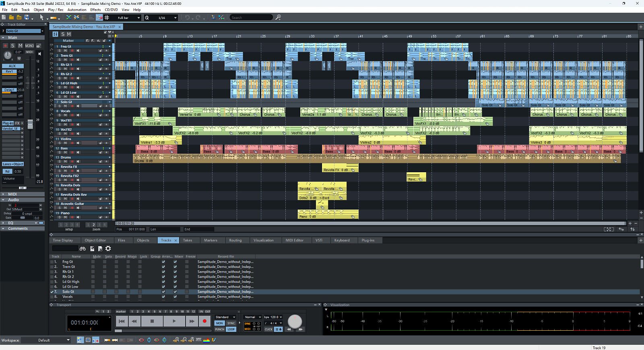Click the Stop button in Transport
Screen dimensions: 644x350
[x=152, y=321]
